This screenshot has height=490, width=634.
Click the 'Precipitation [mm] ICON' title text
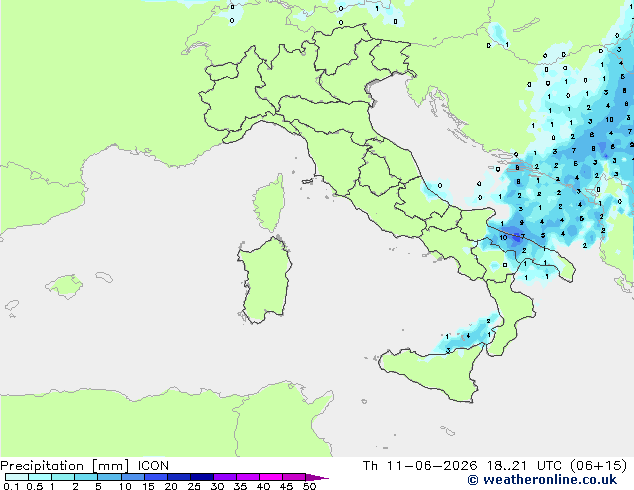pos(85,466)
